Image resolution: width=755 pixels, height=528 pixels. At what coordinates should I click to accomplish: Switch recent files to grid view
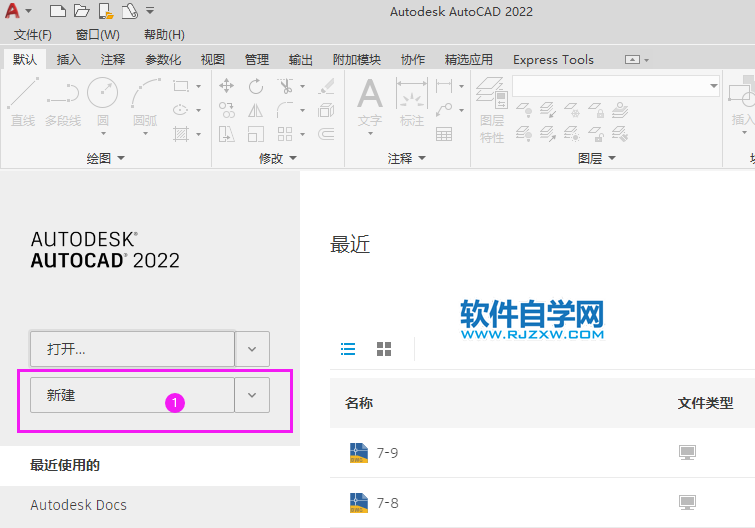[x=384, y=349]
